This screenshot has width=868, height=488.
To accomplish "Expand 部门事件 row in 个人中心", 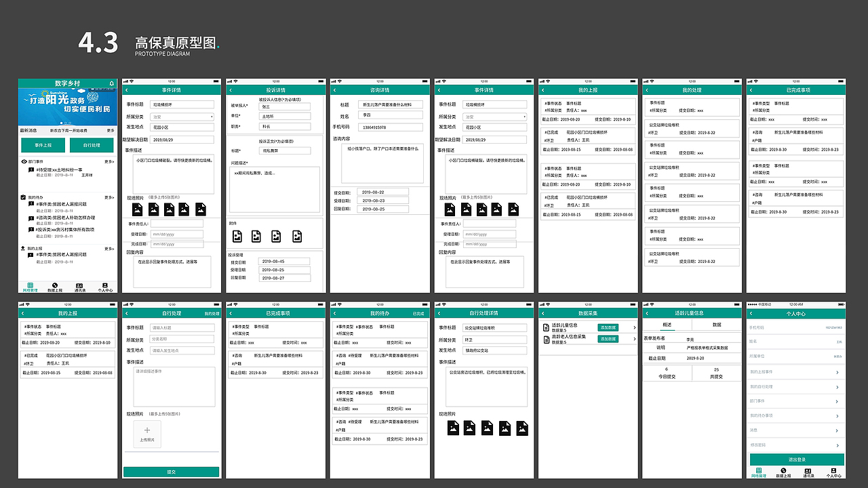I will coord(797,401).
